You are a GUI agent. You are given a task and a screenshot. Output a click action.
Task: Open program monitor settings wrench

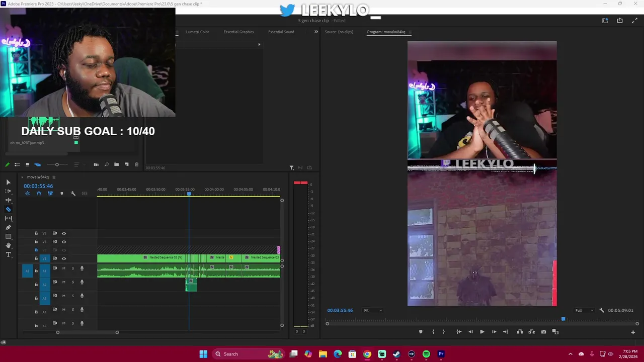pyautogui.click(x=602, y=310)
